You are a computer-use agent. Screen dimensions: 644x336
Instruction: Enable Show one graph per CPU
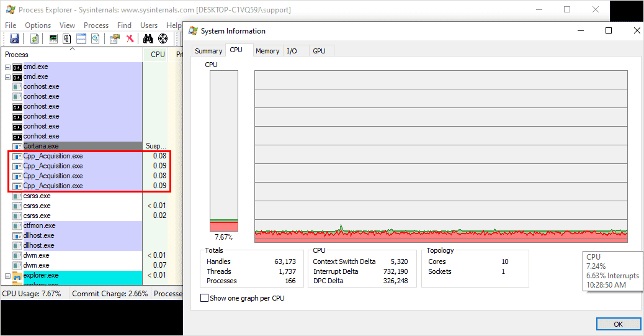click(204, 297)
